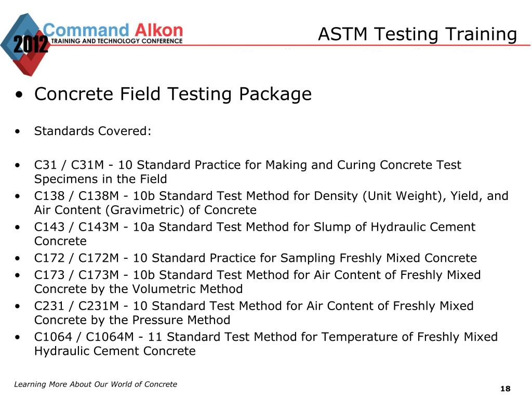The width and height of the screenshot is (532, 399).
Task: Click the bullet marker beside C172 entry
Action: (x=18, y=259)
